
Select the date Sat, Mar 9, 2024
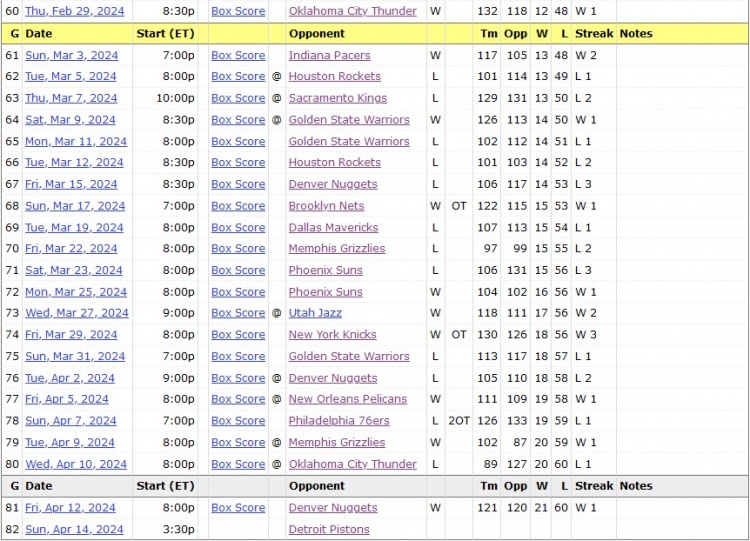click(x=70, y=120)
